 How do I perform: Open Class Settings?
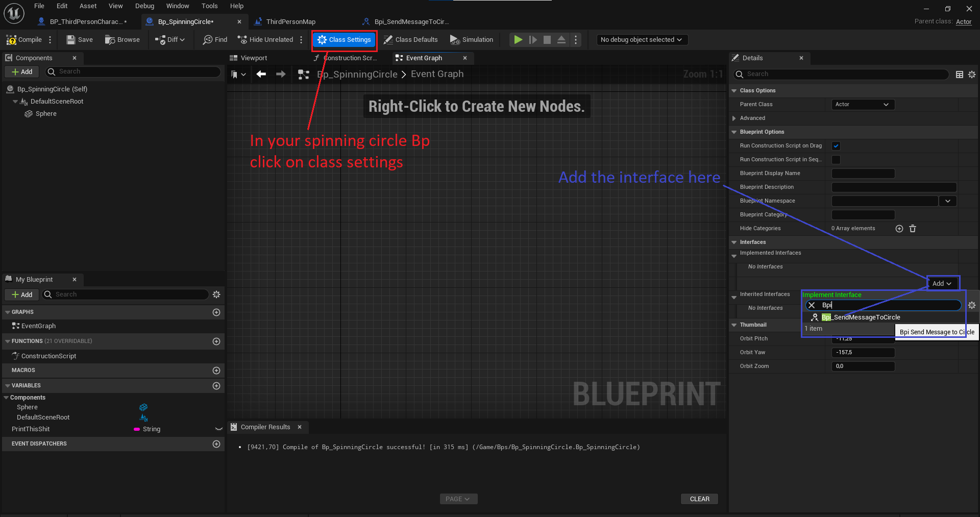pos(345,40)
